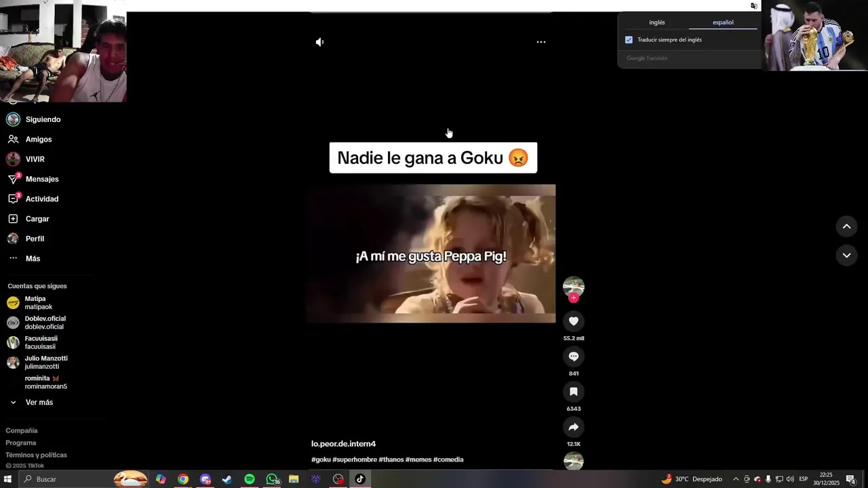Open Amigos in the sidebar
868x488 pixels.
pos(30,139)
